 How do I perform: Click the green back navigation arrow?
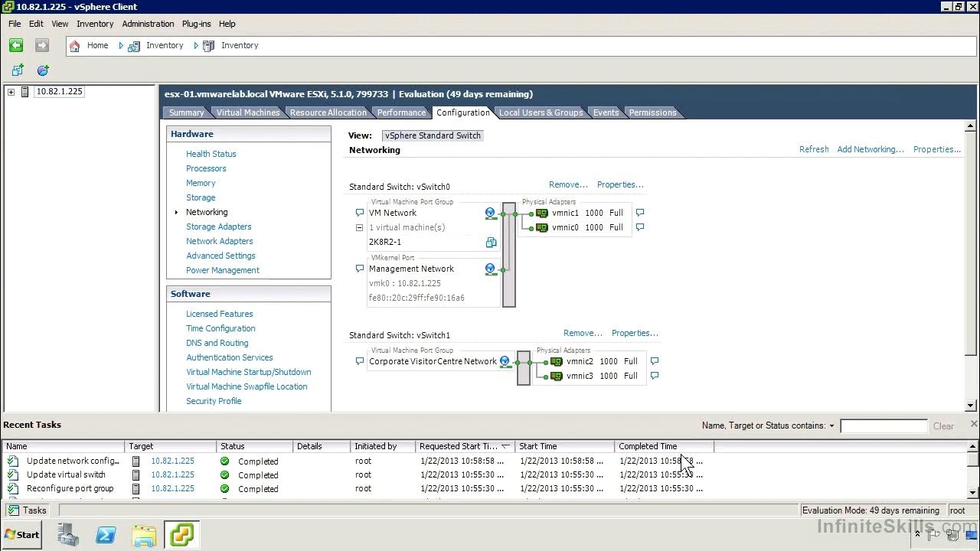point(16,45)
